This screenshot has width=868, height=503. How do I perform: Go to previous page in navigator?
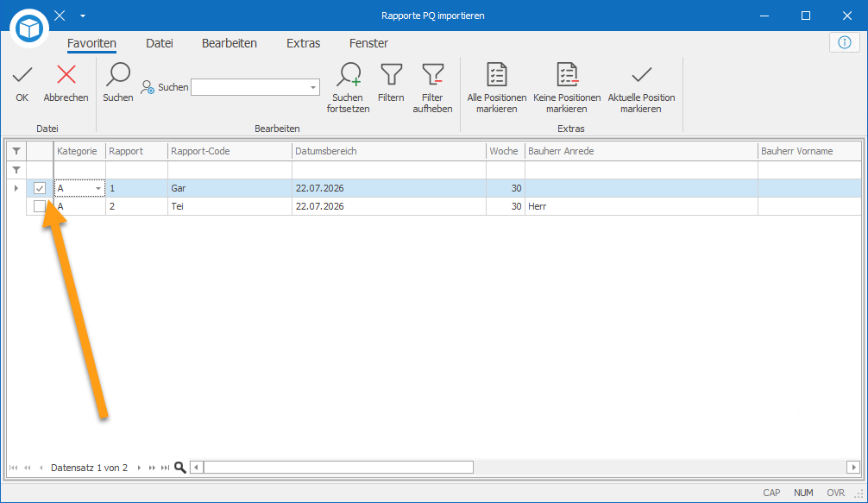point(28,468)
